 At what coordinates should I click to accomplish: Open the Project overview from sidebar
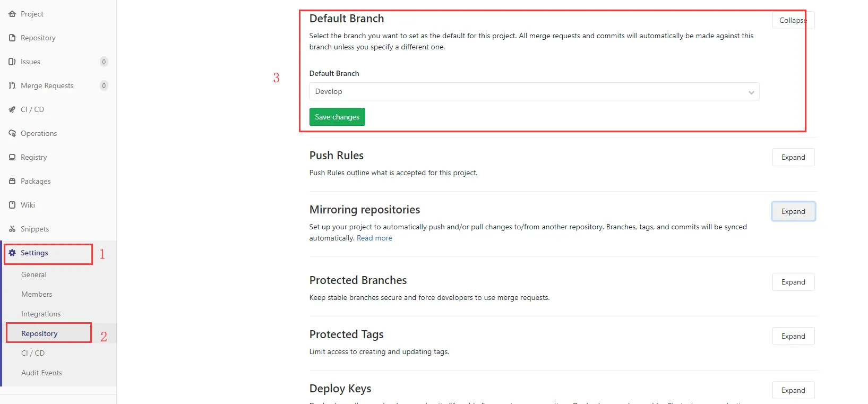32,14
